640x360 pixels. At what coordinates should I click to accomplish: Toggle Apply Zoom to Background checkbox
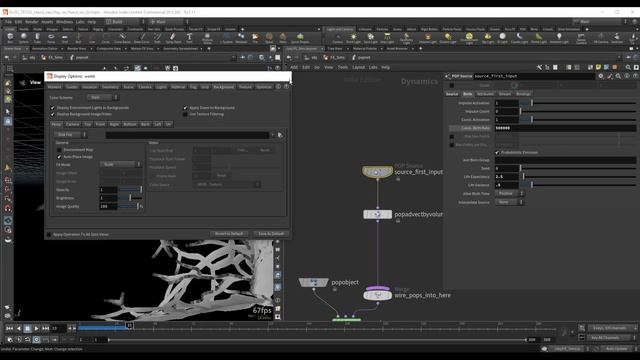click(185, 108)
